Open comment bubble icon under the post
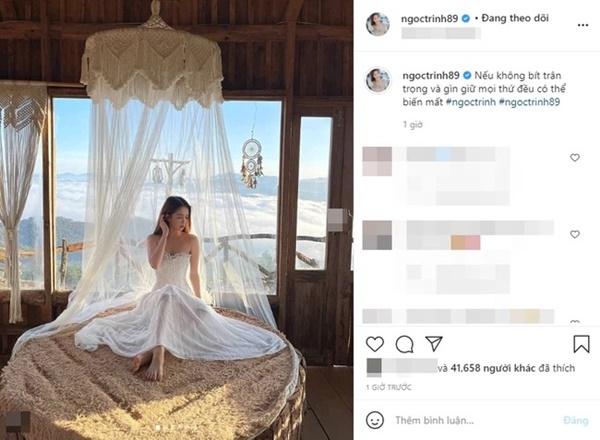Viewport: 600px width, 440px height. point(404,344)
